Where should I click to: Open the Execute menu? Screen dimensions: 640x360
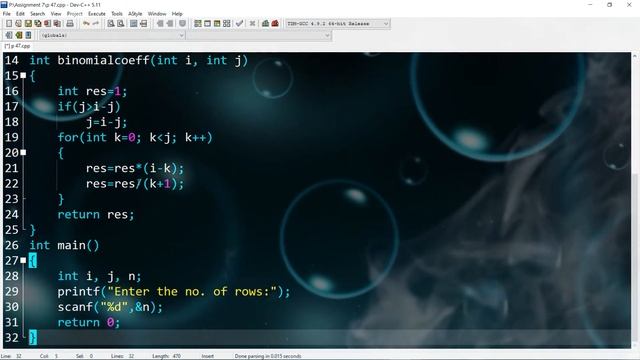97,13
